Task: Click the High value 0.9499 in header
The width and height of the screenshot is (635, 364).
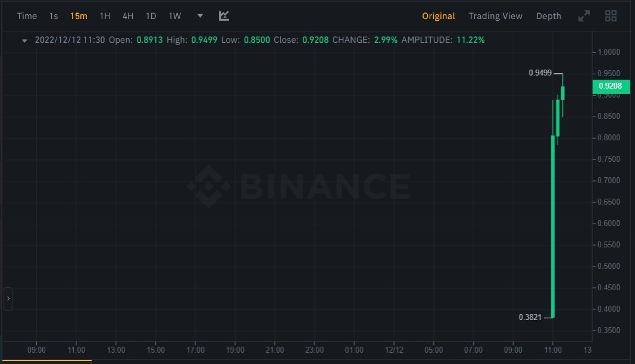Action: pyautogui.click(x=204, y=40)
